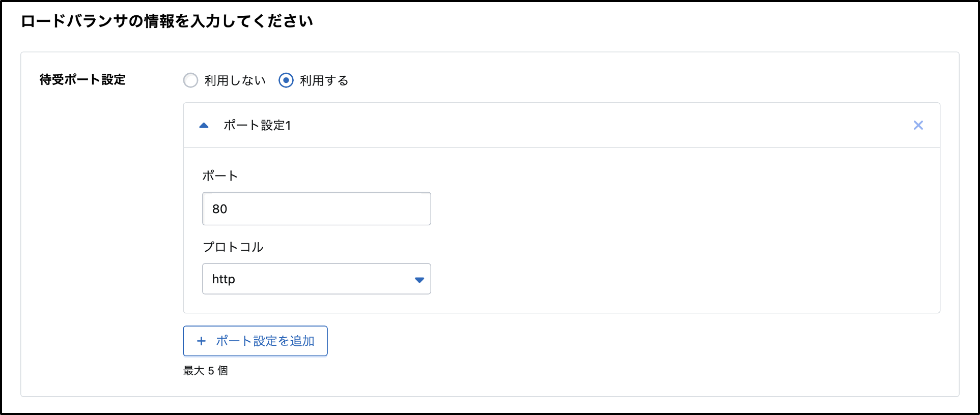980x415 pixels.
Task: Remove ポート設定1 using the X icon
Action: tap(918, 126)
